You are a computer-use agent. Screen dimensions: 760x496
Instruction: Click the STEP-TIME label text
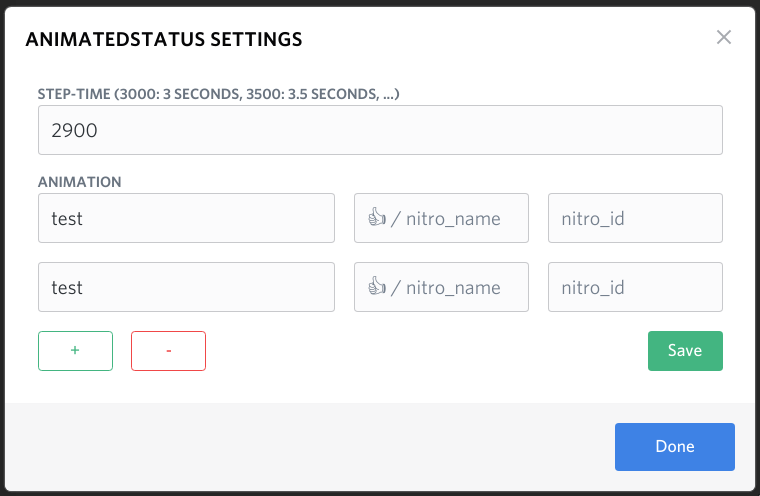[219, 94]
